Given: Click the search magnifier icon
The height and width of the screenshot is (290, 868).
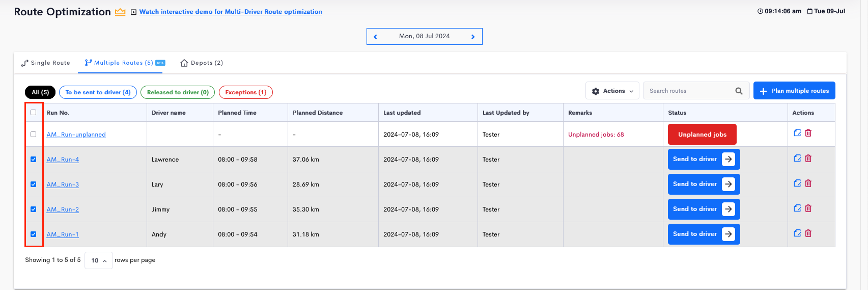Looking at the screenshot, I should 739,91.
